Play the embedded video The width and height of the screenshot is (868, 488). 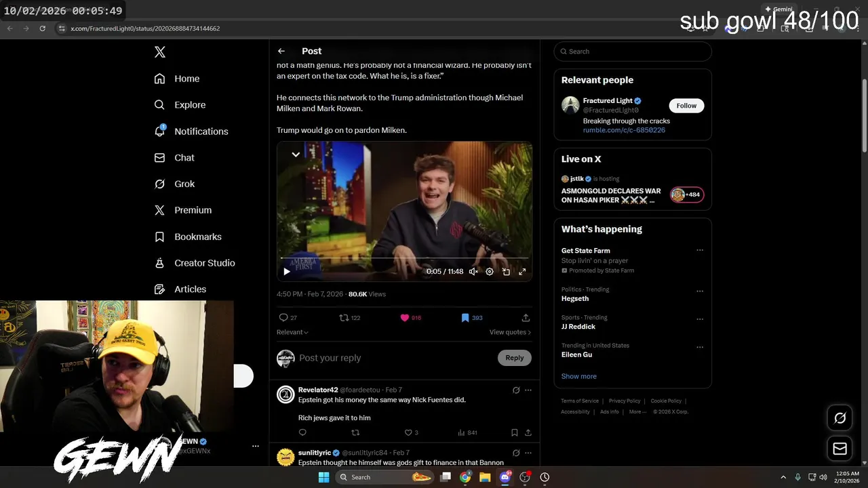(287, 271)
